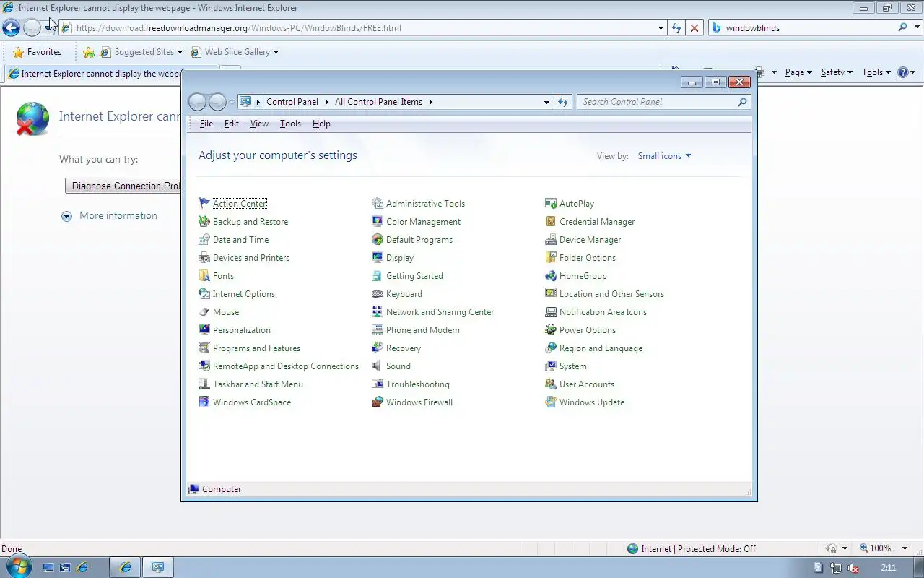Refresh the Control Panel window

tap(563, 102)
